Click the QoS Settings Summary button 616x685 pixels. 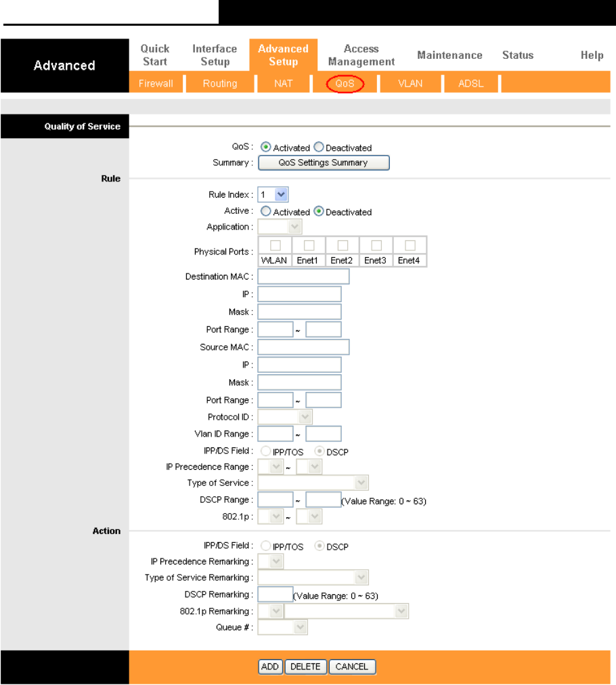coord(324,162)
